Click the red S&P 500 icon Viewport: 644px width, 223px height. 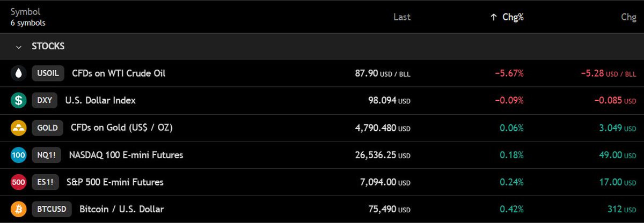19,182
